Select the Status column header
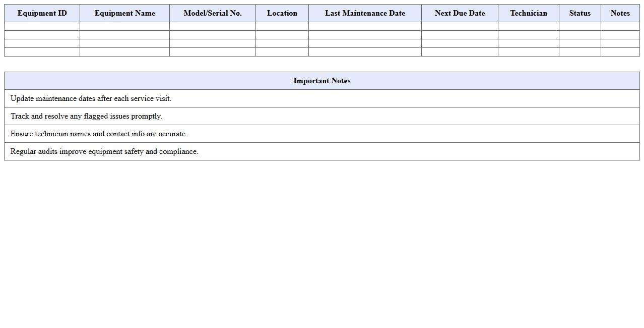Screen dimensions: 644x328 point(579,13)
